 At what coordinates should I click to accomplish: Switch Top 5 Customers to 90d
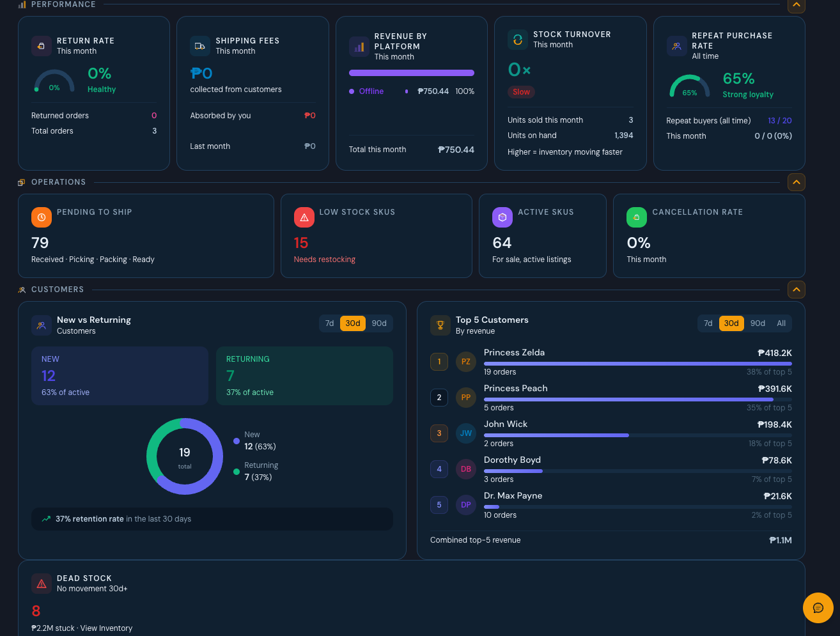coord(758,323)
